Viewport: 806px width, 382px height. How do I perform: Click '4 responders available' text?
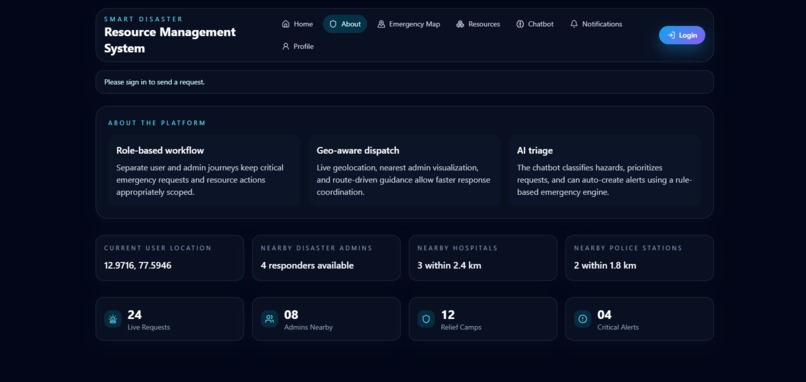coord(307,266)
